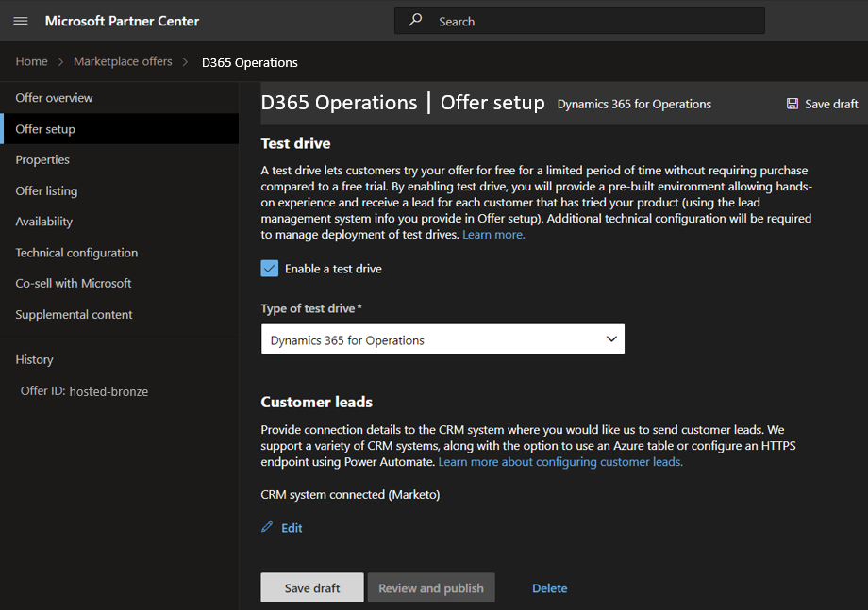Click the Dynamics 365 for Operations subtitle
This screenshot has width=868, height=610.
(634, 104)
